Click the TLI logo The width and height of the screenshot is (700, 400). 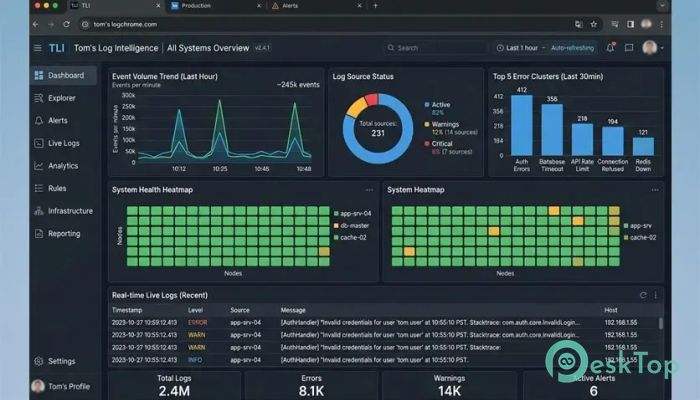pos(57,48)
